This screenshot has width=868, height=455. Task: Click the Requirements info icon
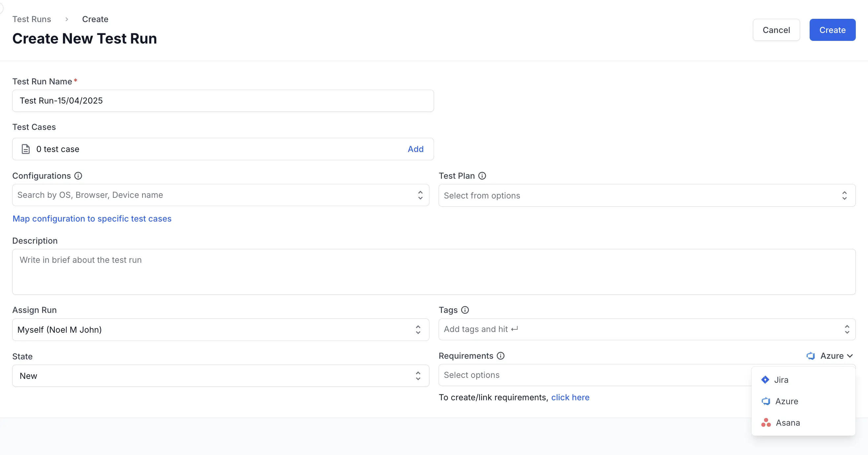pyautogui.click(x=501, y=356)
